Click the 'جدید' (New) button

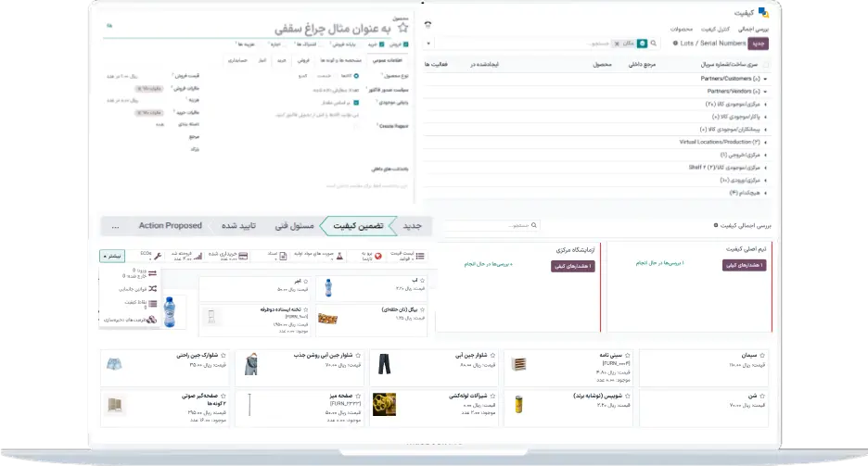(x=759, y=44)
